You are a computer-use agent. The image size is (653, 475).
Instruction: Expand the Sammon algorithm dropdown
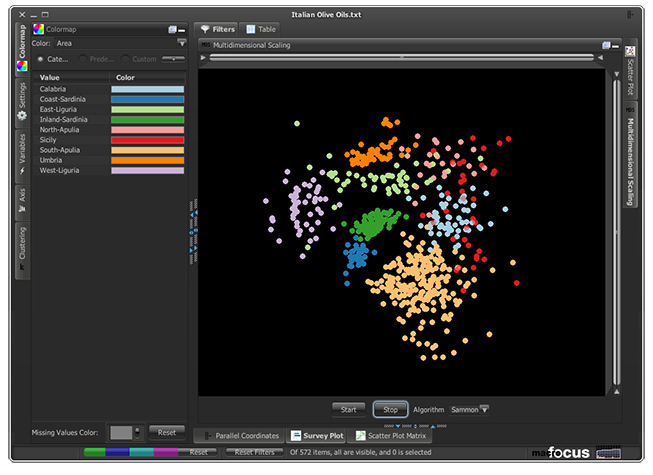[x=484, y=409]
